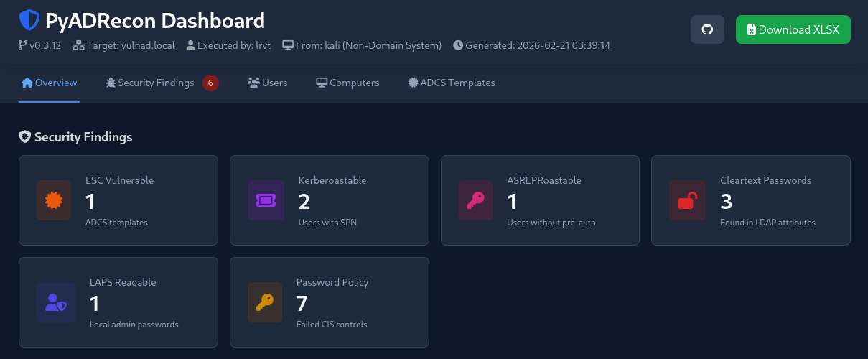
Task: Click the blue shield logo icon
Action: pyautogui.click(x=29, y=20)
